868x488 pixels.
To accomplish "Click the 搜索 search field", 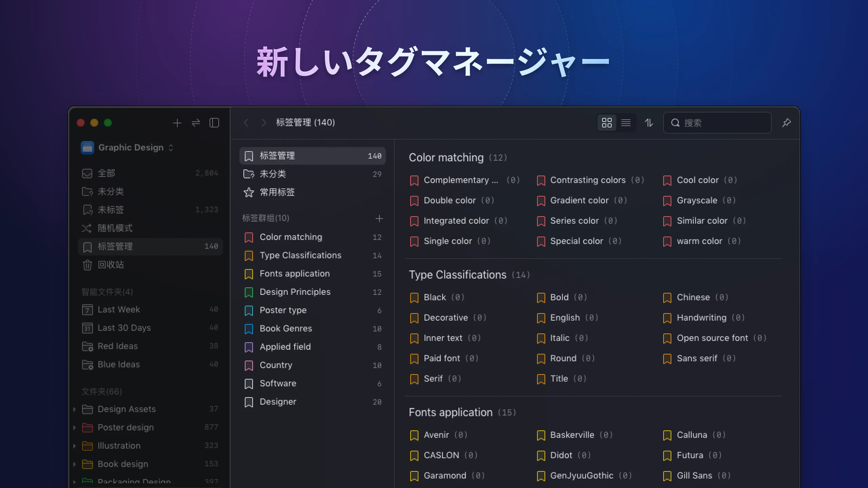I will click(x=717, y=123).
